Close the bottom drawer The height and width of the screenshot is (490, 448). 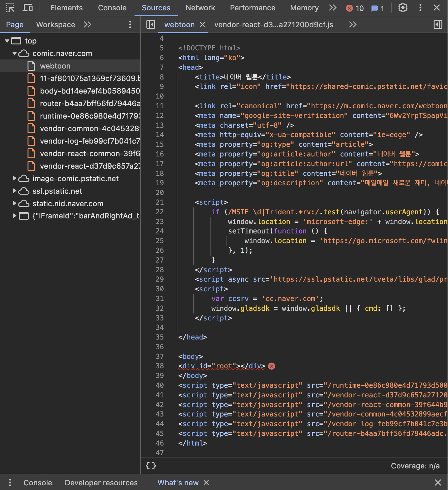(x=438, y=482)
